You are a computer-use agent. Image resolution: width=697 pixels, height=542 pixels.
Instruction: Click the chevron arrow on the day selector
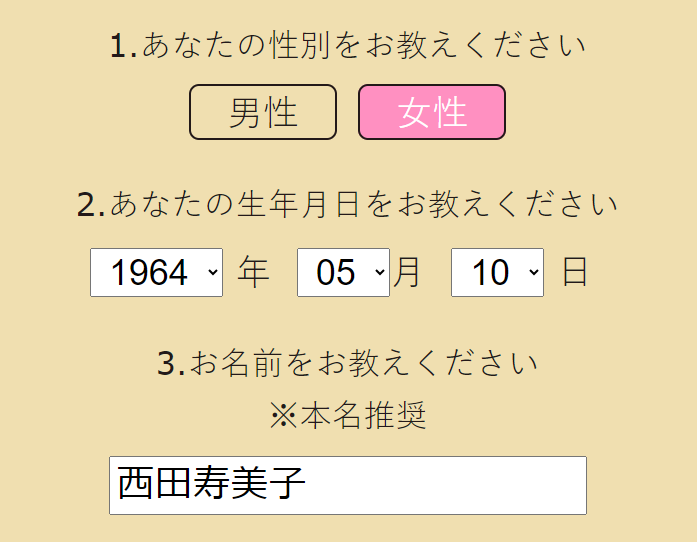coord(532,273)
